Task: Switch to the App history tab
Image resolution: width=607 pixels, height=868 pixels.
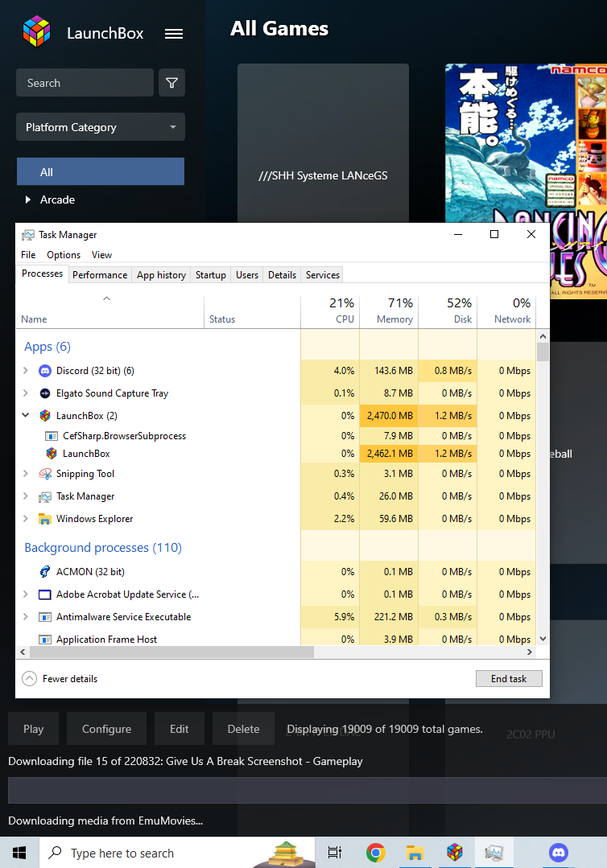Action: click(x=161, y=275)
